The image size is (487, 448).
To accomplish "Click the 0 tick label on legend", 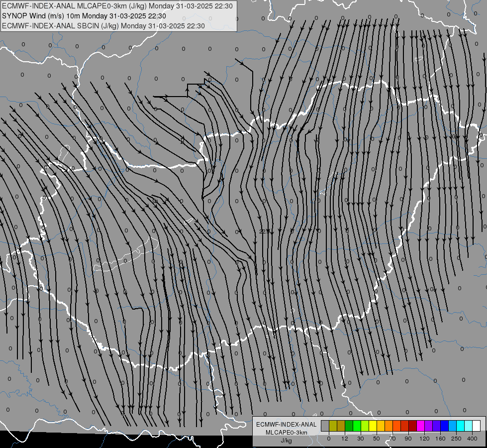I will (x=329, y=439).
